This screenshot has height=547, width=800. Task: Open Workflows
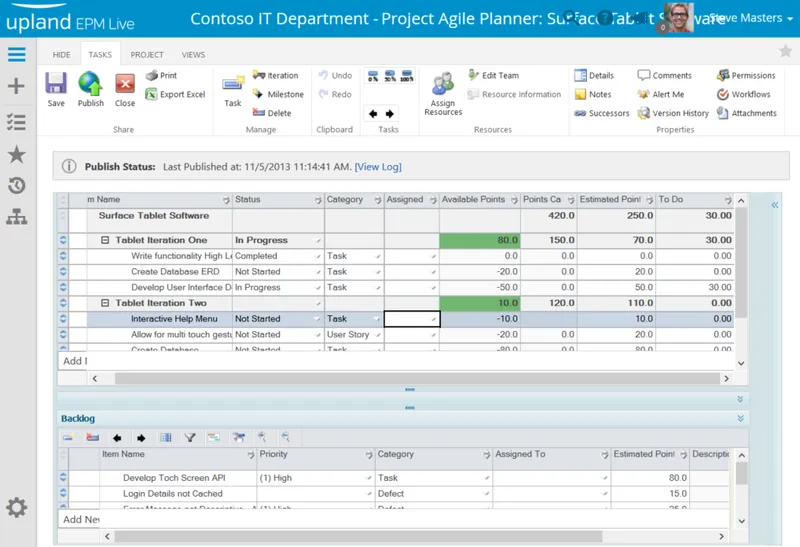pos(743,94)
